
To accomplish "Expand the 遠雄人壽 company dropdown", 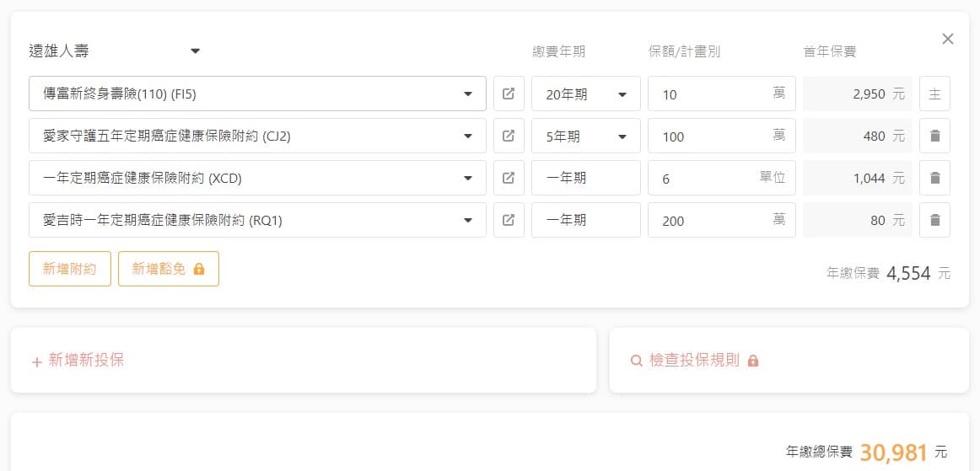I will tap(195, 51).
